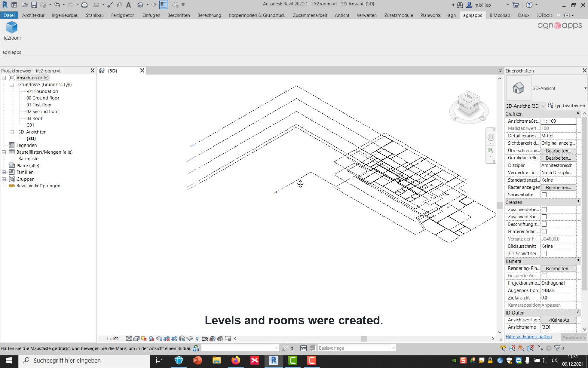Screen dimensions: 588x368
Task: Select the Aligned Dimension tool
Action: 110,5
